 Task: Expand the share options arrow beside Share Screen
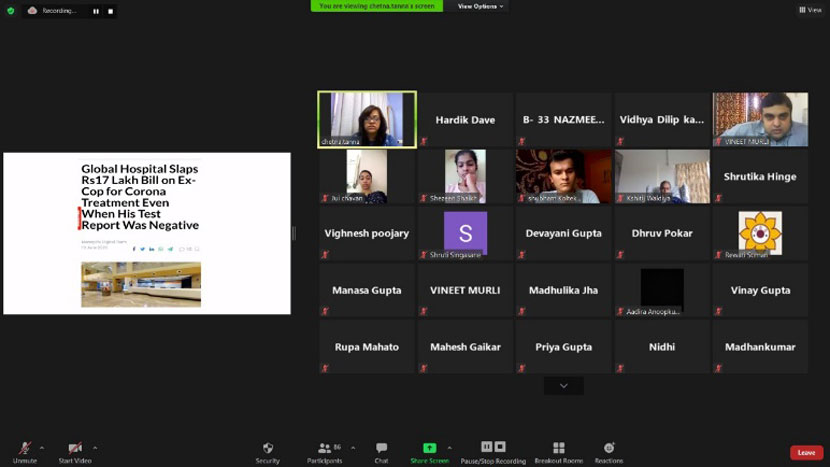pyautogui.click(x=449, y=447)
